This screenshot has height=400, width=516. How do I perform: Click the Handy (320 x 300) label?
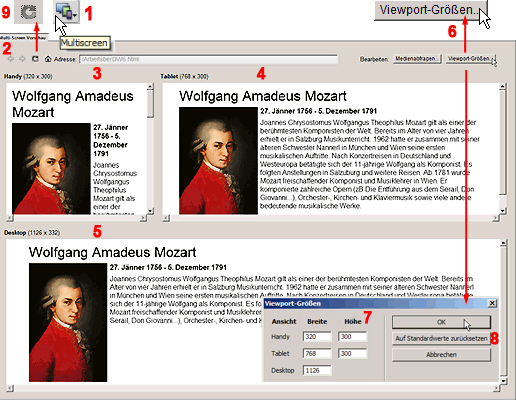click(x=28, y=76)
